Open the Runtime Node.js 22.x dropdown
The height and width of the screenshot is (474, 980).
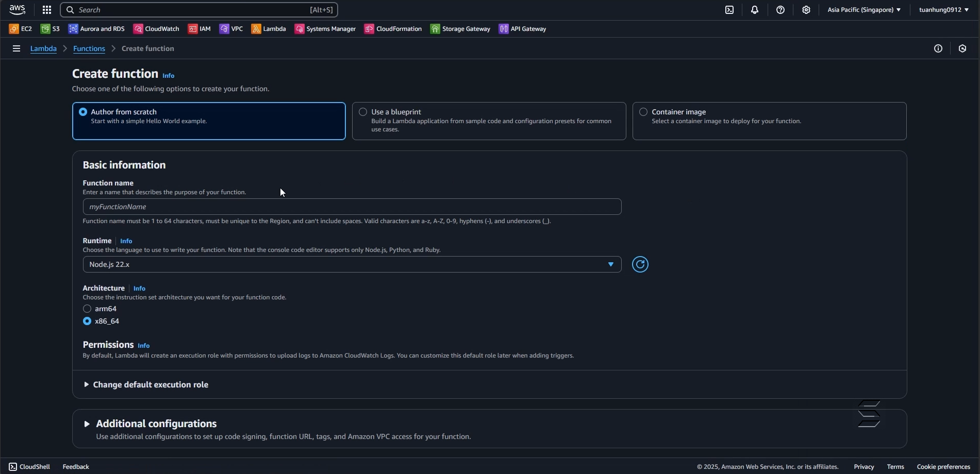352,264
